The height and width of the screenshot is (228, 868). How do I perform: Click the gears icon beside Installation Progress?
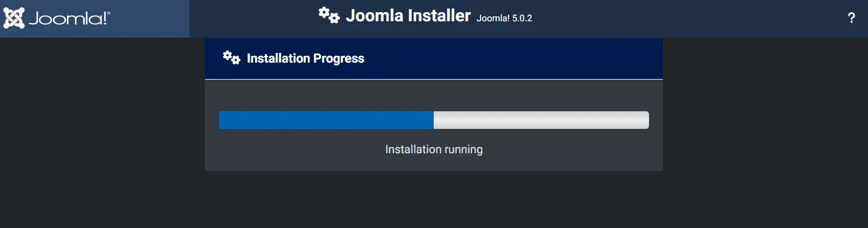click(232, 58)
